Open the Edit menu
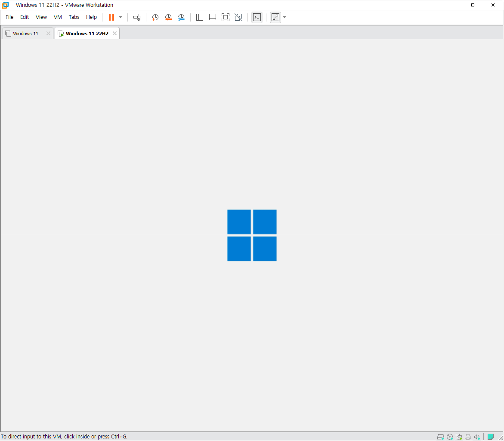 pos(25,17)
